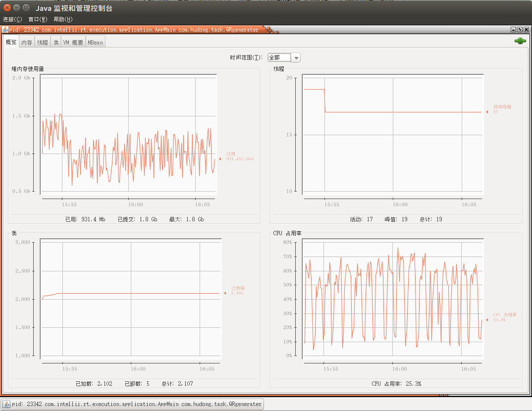Close the internal pid 23342 frame
Viewport: 532px width, 411px height.
pyautogui.click(x=526, y=30)
